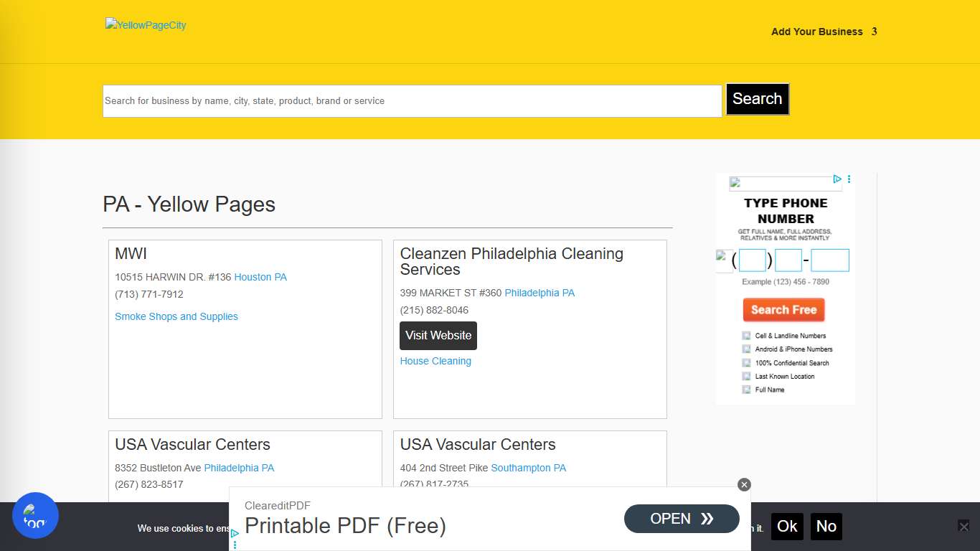
Task: Click the AdChoices triangle on bottom banner ad
Action: [235, 534]
